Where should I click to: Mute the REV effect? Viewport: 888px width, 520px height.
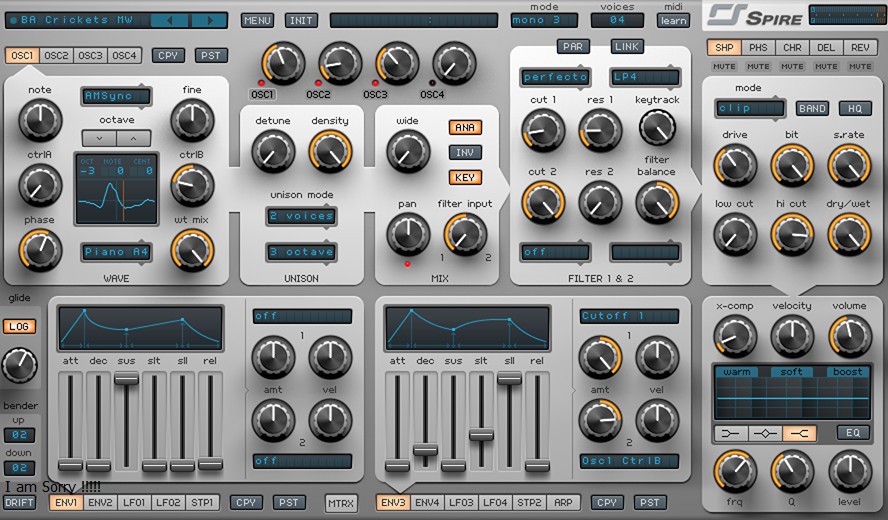click(x=860, y=66)
